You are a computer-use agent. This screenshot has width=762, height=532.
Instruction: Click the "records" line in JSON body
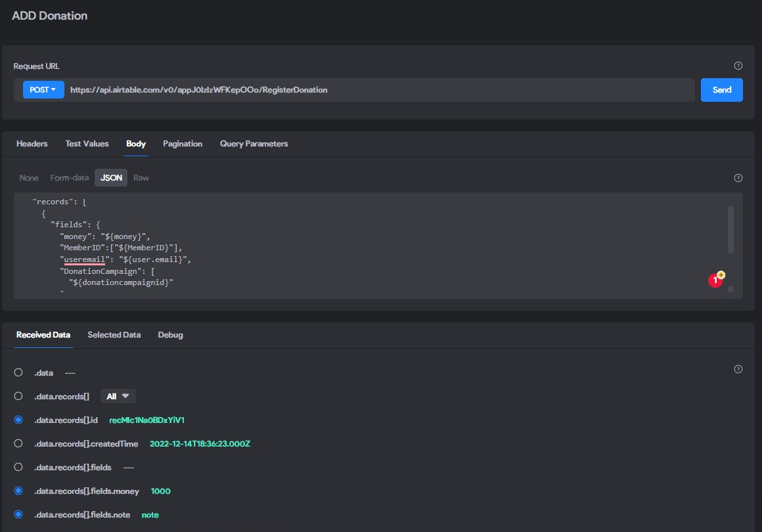tap(59, 202)
